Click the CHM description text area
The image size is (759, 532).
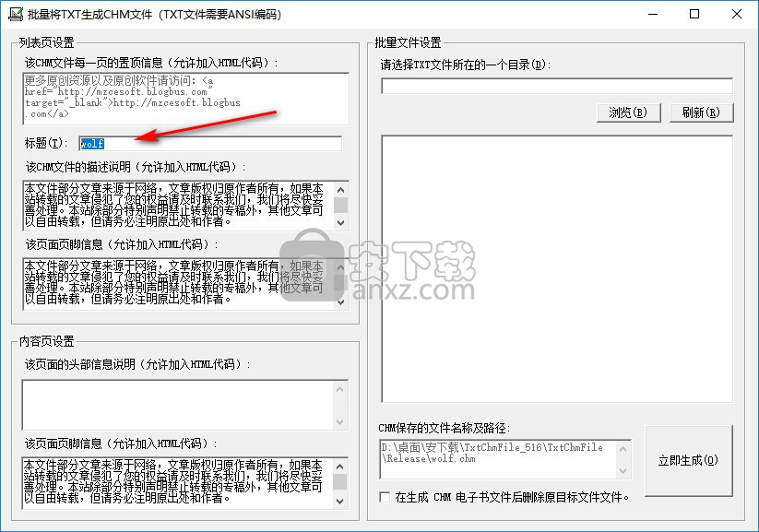(178, 206)
